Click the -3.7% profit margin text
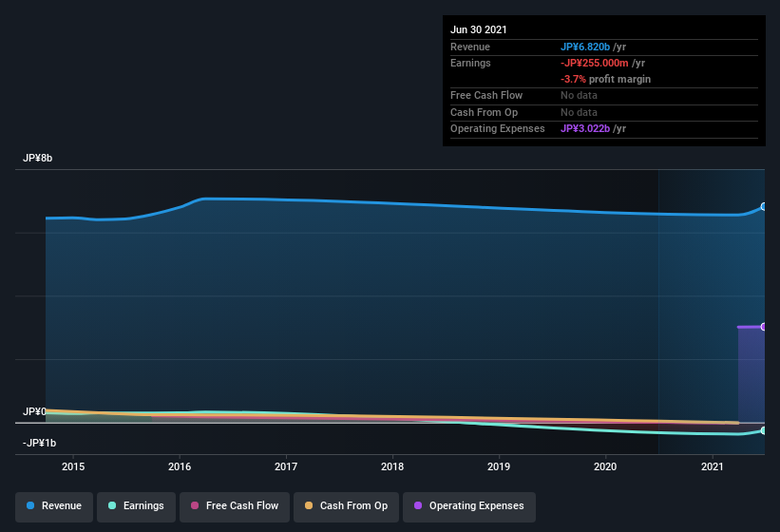 click(x=605, y=79)
